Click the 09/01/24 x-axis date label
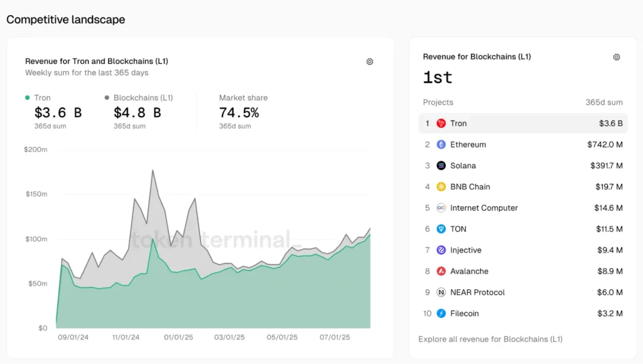The width and height of the screenshot is (643, 364). 73,338
